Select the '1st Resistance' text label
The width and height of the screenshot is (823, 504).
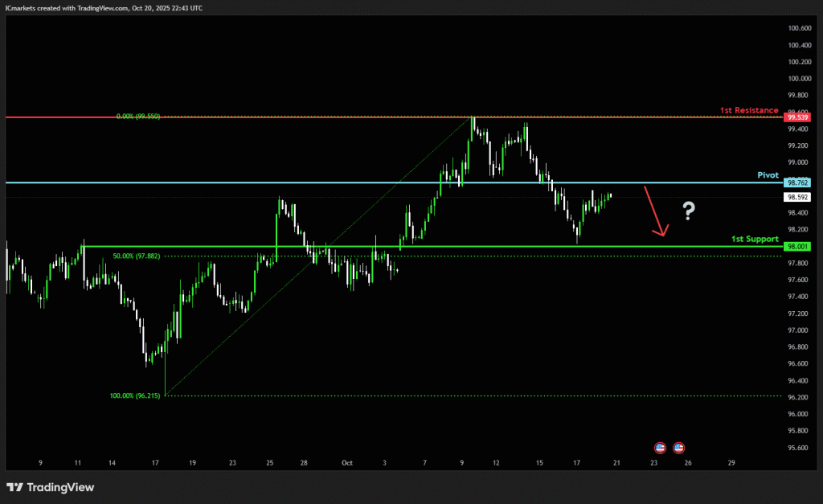pyautogui.click(x=749, y=110)
